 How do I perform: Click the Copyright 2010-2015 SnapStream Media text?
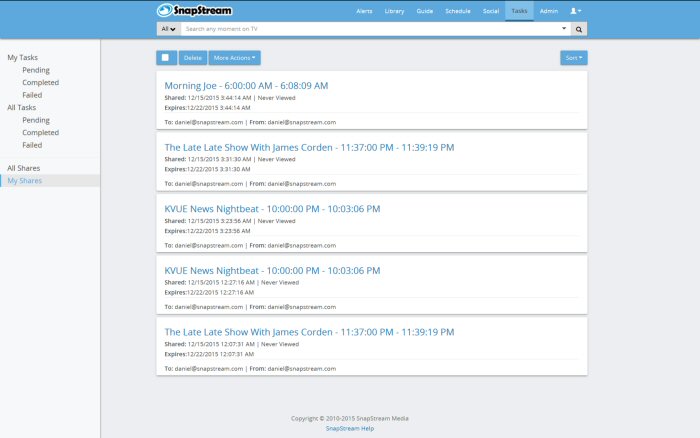pos(350,419)
